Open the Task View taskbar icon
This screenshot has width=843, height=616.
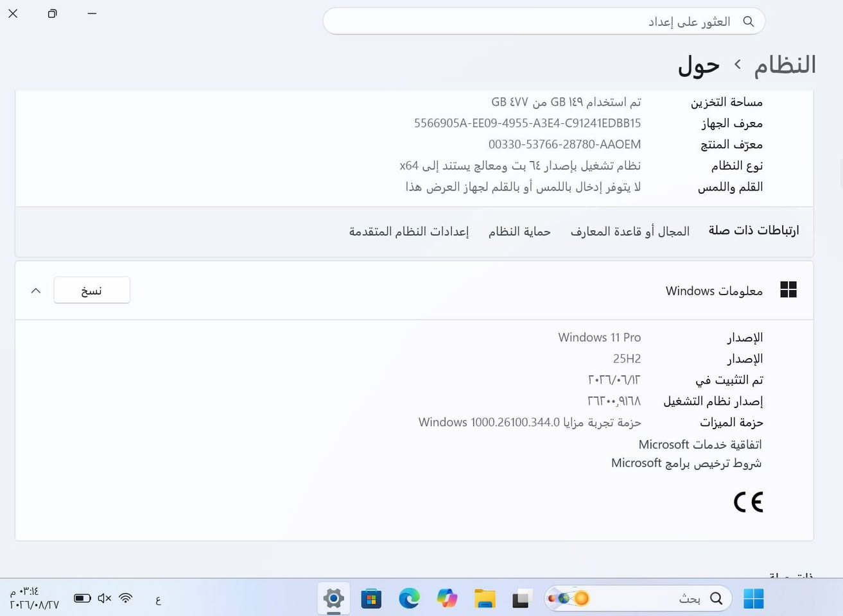tap(522, 599)
